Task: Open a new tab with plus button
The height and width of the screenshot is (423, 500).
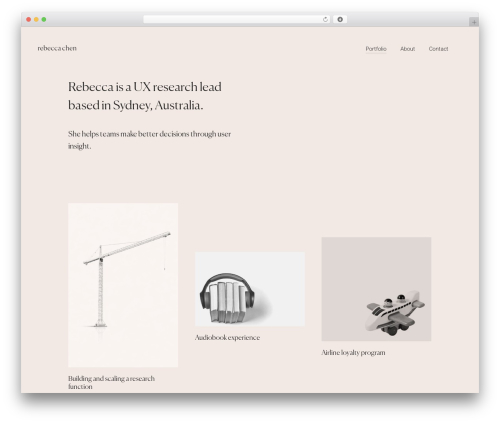Action: (x=474, y=22)
